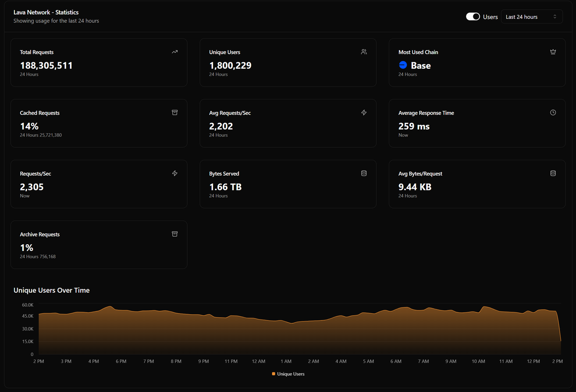The image size is (576, 392).
Task: Open the Last 24 hours dropdown
Action: pyautogui.click(x=532, y=17)
